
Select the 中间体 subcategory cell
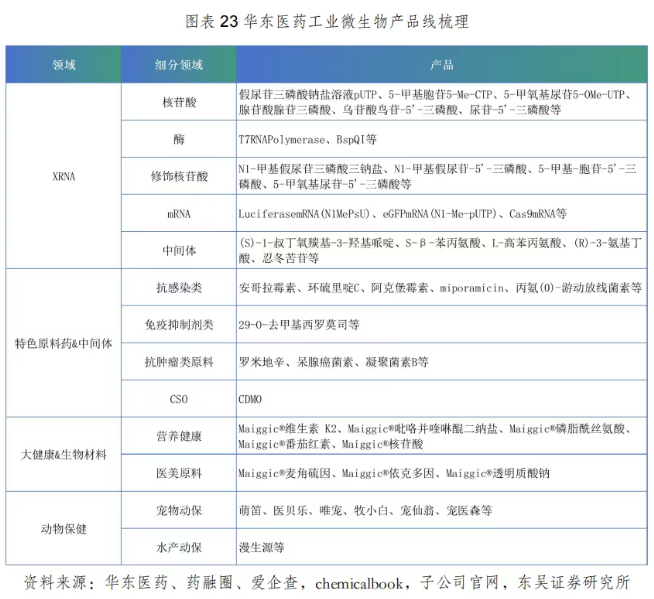[x=179, y=250]
